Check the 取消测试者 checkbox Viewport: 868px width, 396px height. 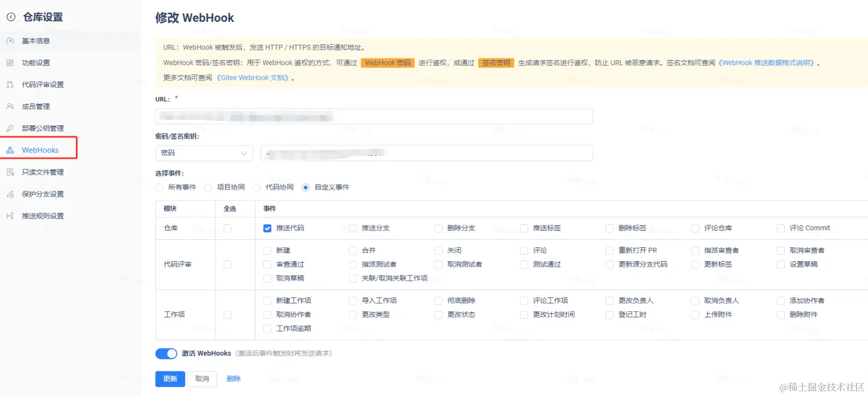tap(438, 264)
